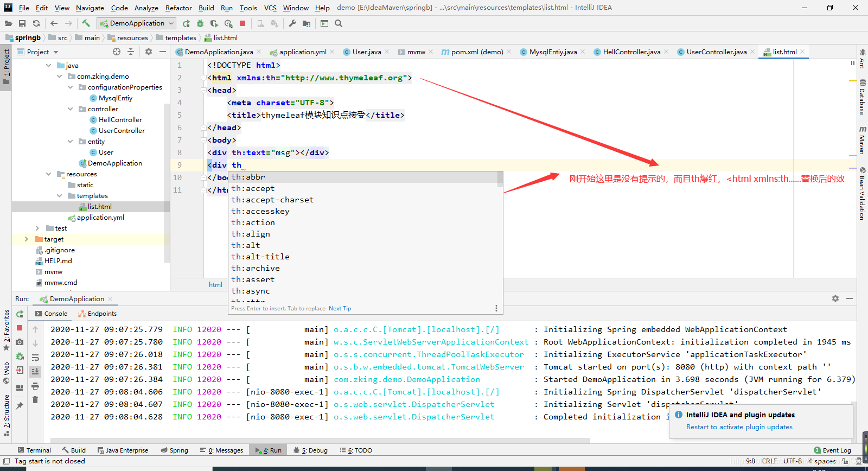This screenshot has width=868, height=471.
Task: Click the Open folder toolbar icon
Action: click(x=8, y=23)
